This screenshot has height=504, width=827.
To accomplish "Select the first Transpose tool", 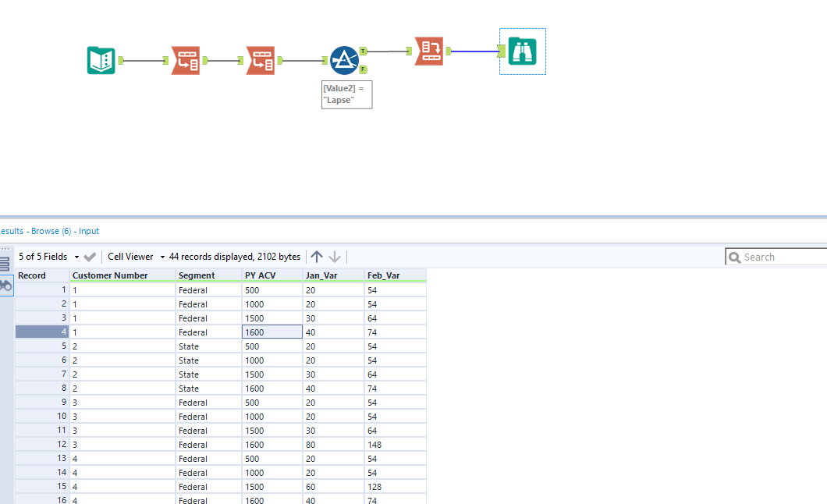I will (x=185, y=60).
